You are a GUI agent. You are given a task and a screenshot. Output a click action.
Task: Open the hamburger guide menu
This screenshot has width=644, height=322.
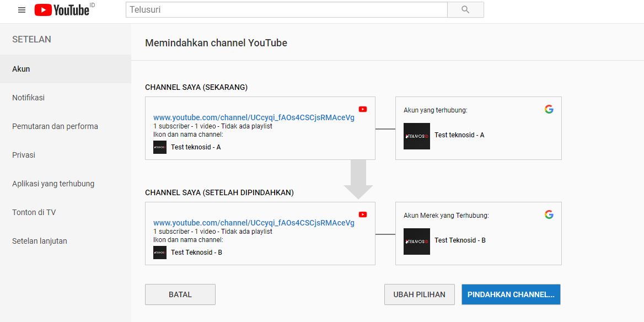(x=22, y=10)
